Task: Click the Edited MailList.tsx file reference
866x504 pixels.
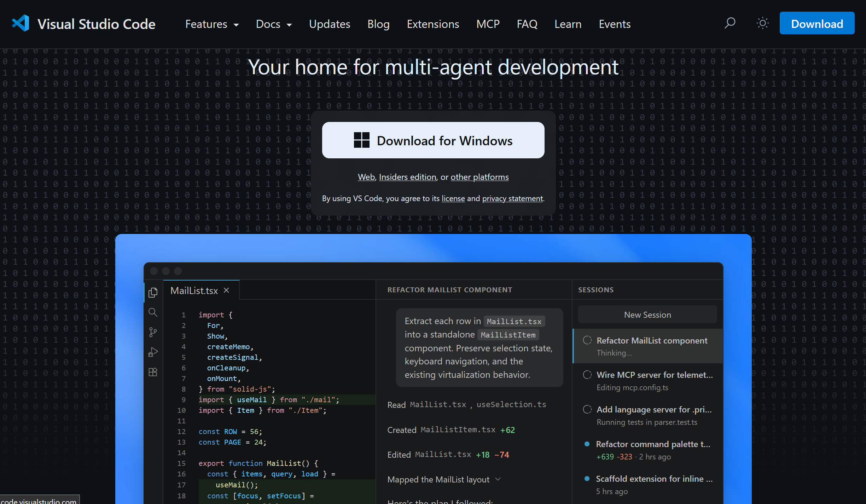Action: point(443,455)
